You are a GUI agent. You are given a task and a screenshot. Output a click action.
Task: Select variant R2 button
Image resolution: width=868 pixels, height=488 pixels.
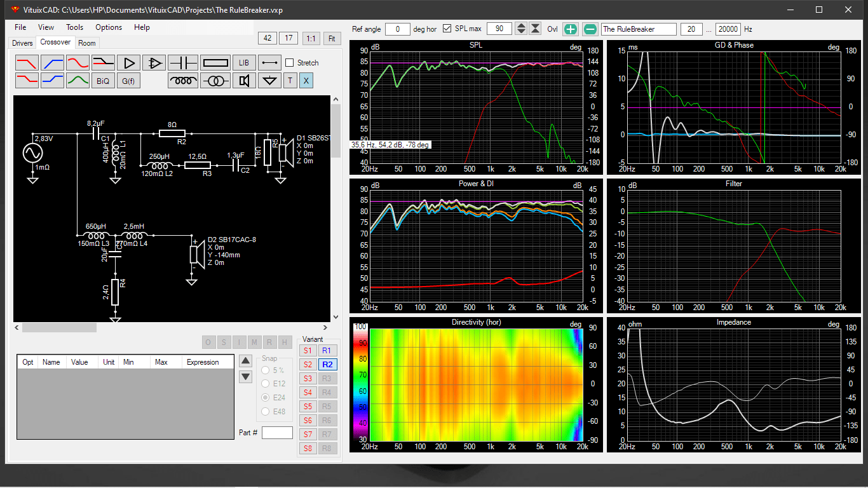pos(327,364)
